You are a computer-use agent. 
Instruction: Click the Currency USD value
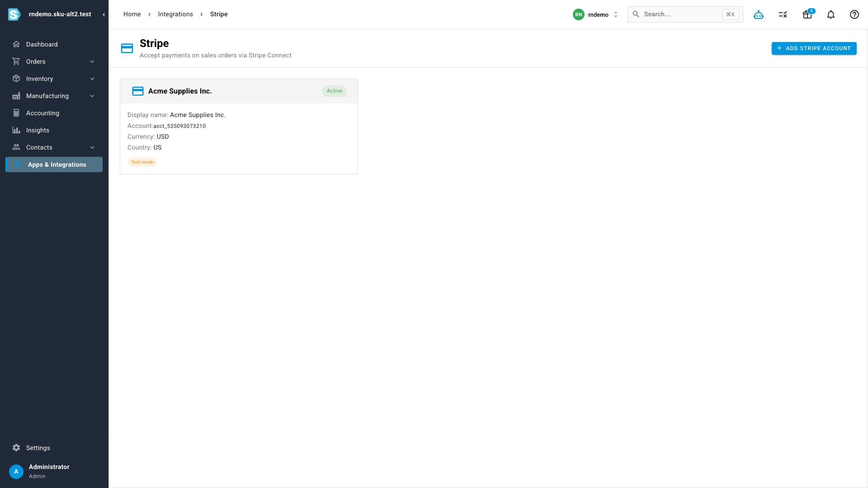click(163, 137)
